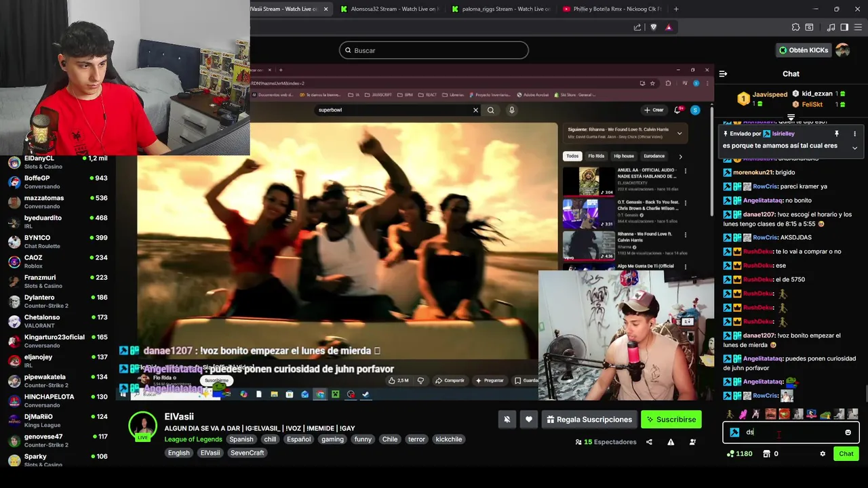This screenshot has width=868, height=488.
Task: Select the Eurodance filter chip
Action: pos(654,156)
